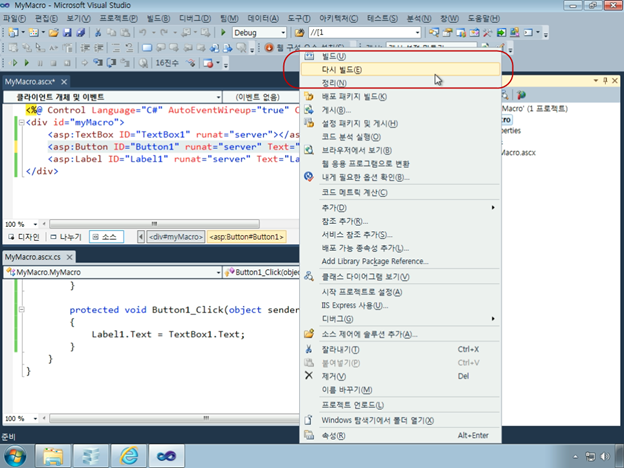The height and width of the screenshot is (468, 624).
Task: Click the Uncomment Selected Lines icon
Action: (x=129, y=48)
